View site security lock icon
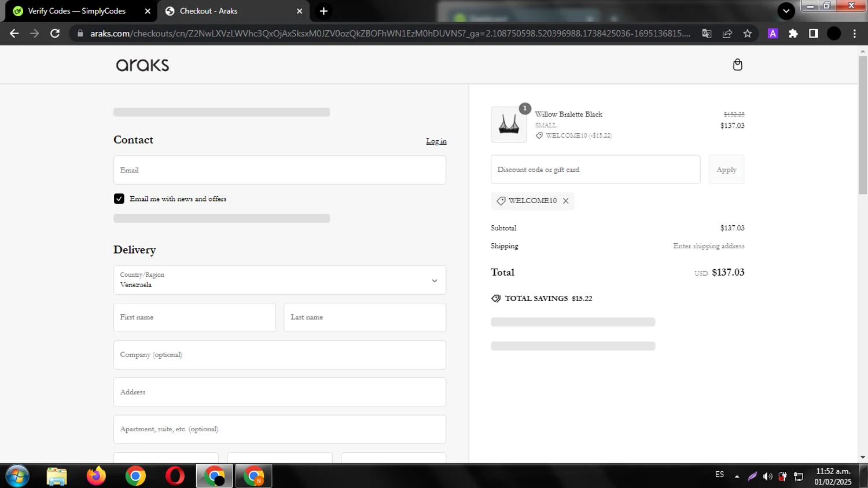 80,34
